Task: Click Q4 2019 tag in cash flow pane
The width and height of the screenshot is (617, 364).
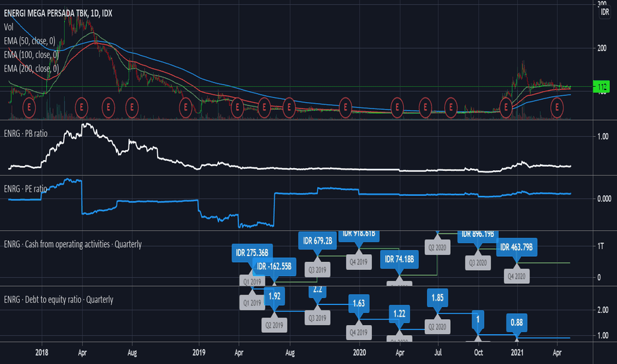Action: coord(358,261)
